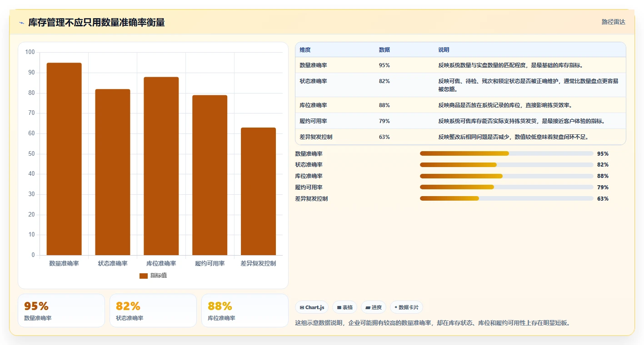Click the 82% value in the table
644x345 pixels.
pyautogui.click(x=384, y=81)
